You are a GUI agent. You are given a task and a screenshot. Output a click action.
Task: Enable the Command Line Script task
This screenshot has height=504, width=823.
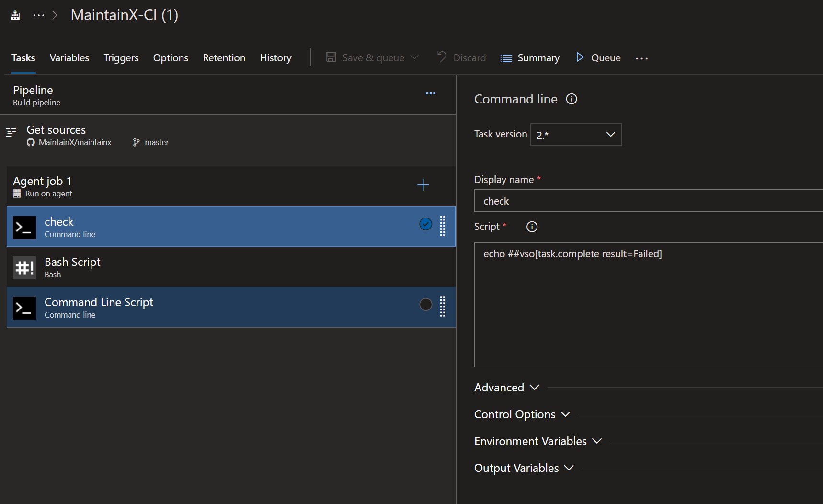[425, 304]
